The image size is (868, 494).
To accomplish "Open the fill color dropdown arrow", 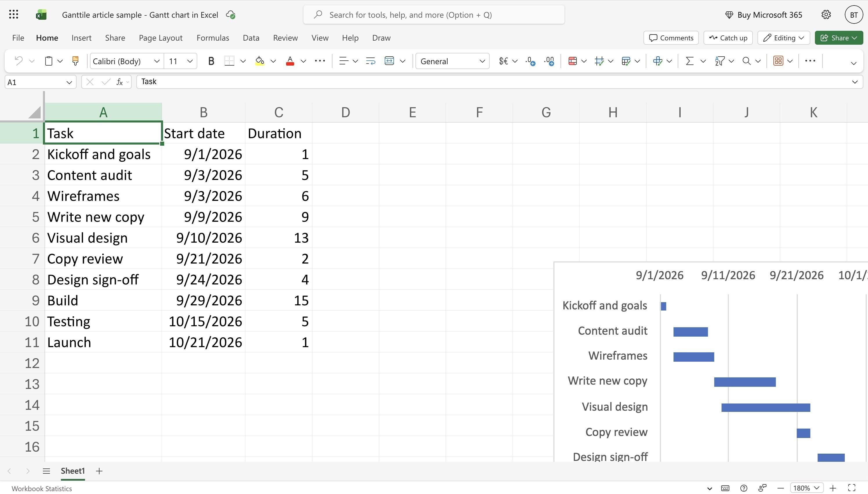I will [273, 61].
